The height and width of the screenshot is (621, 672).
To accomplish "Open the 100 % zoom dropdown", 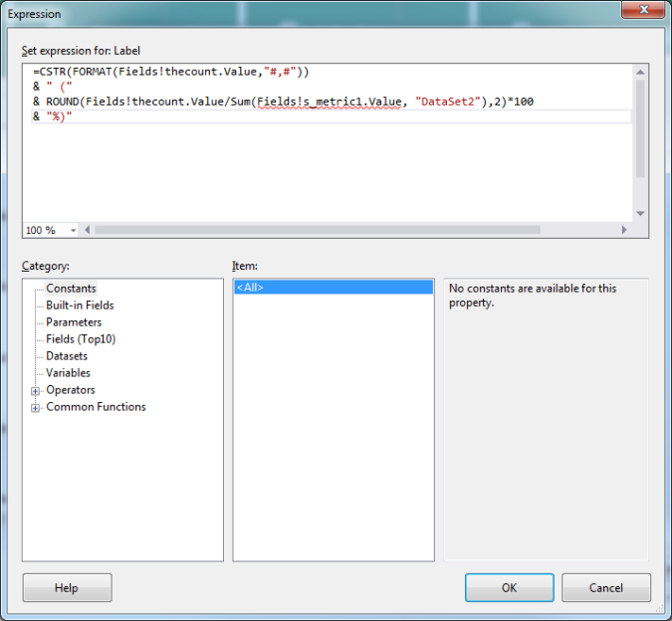I will pyautogui.click(x=52, y=230).
